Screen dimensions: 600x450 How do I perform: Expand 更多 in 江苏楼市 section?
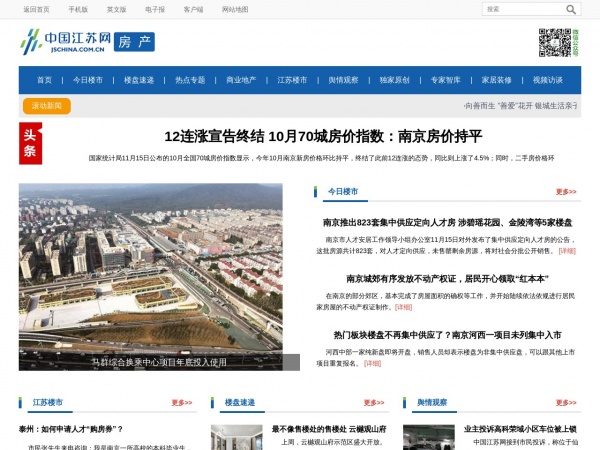pos(181,402)
